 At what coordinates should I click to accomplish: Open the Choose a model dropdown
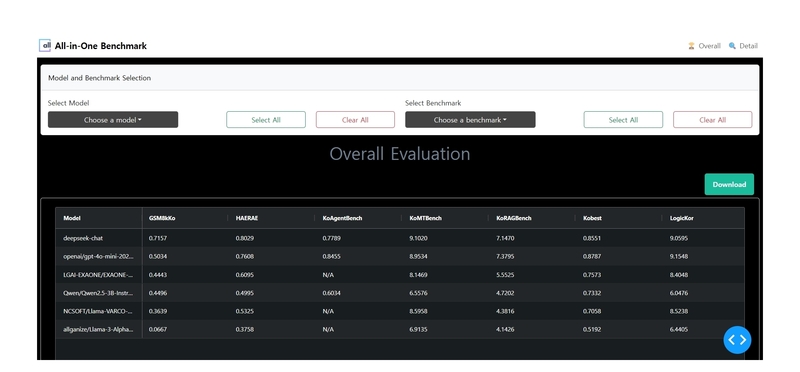[x=113, y=120]
